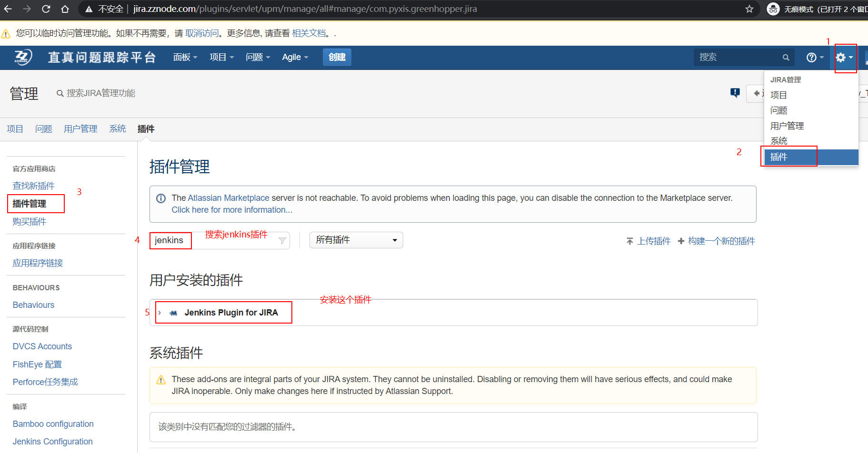868x453 pixels.
Task: Switch to the 插件 admin tab
Action: [x=146, y=129]
